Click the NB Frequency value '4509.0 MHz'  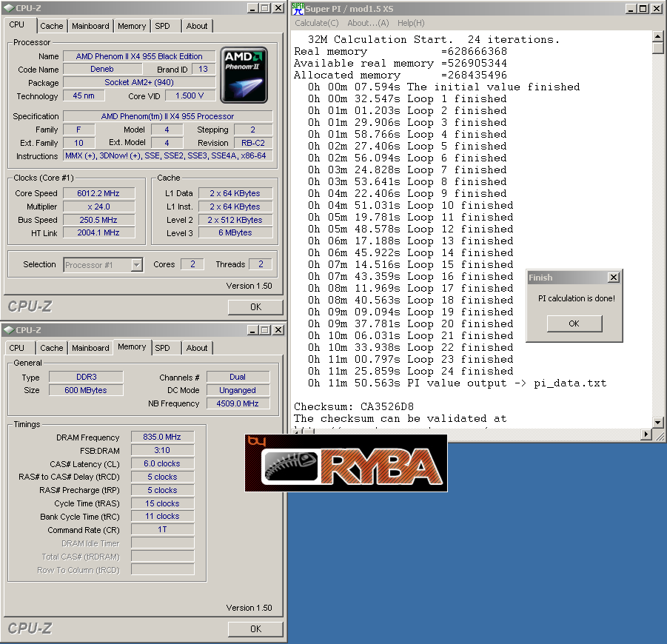tap(238, 403)
